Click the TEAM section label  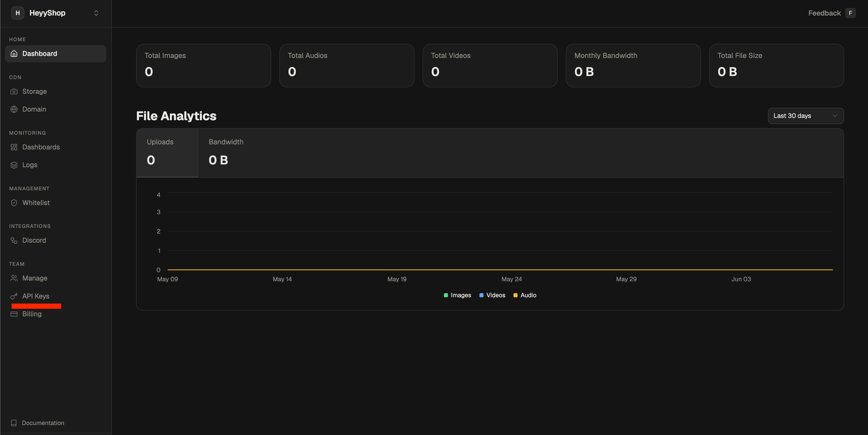[17, 264]
